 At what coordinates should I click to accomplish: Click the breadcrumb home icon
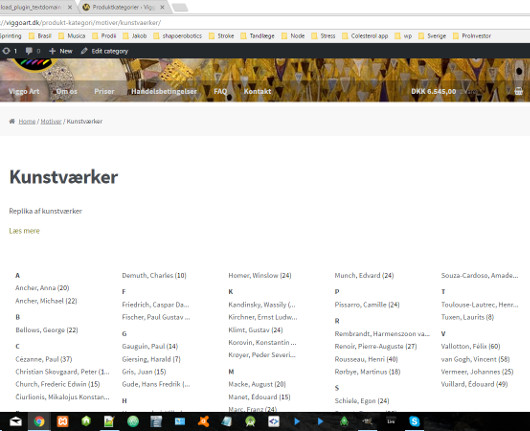[x=12, y=121]
